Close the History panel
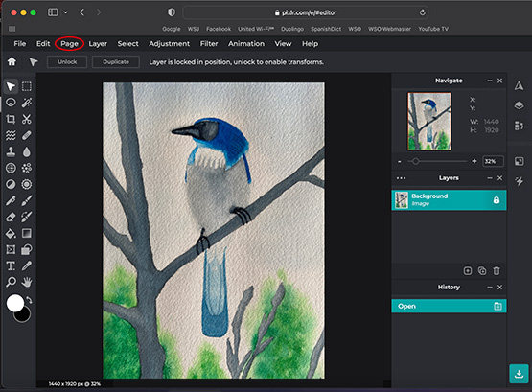The image size is (532, 392). (x=499, y=288)
